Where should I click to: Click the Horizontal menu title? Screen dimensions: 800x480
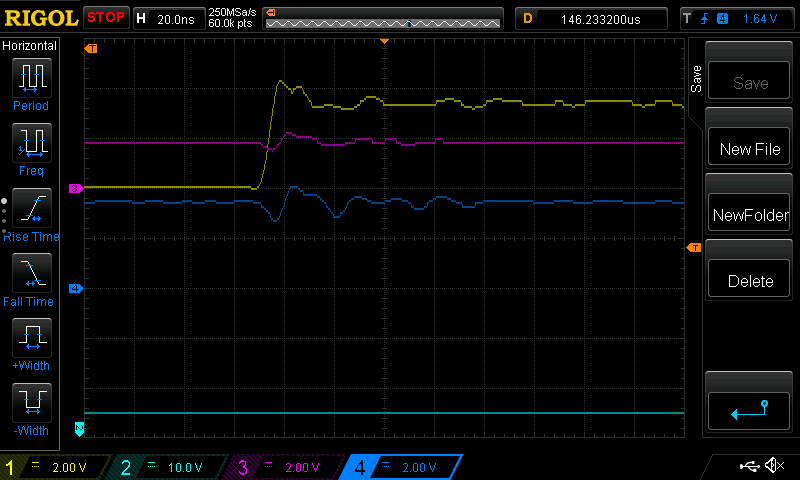tap(29, 46)
